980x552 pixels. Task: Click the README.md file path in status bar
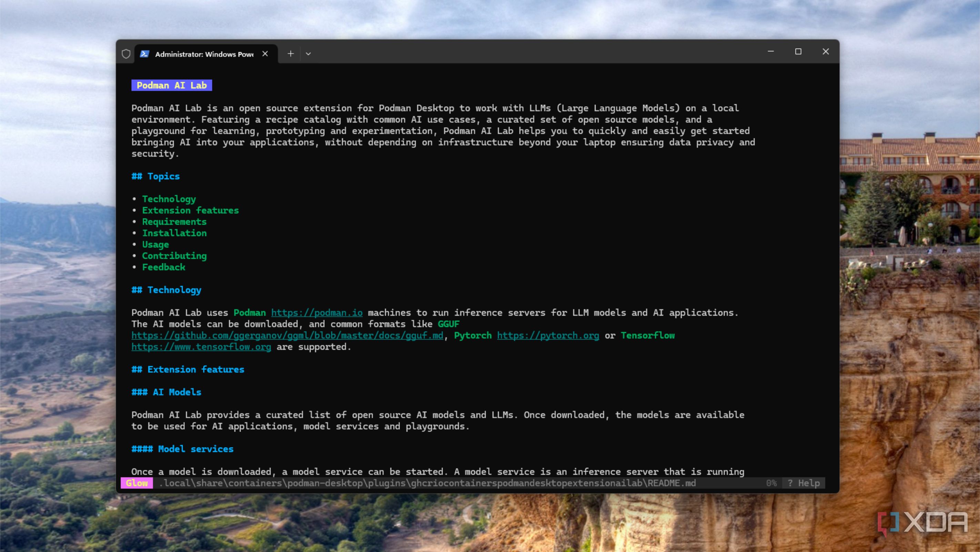pyautogui.click(x=427, y=483)
